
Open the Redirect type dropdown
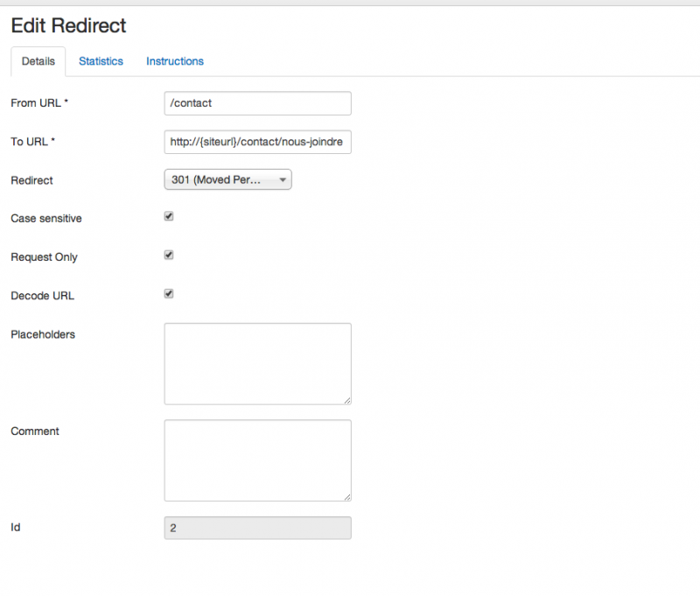[x=227, y=179]
